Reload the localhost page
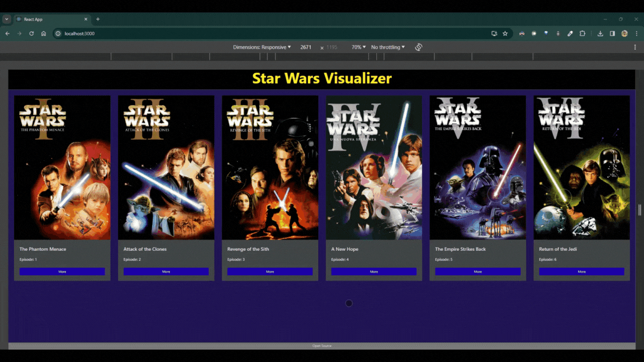The image size is (644, 362). [31, 34]
